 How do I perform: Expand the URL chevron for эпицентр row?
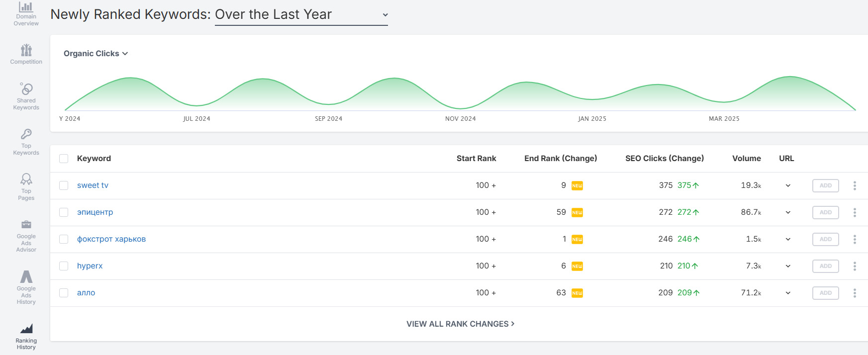pos(788,212)
